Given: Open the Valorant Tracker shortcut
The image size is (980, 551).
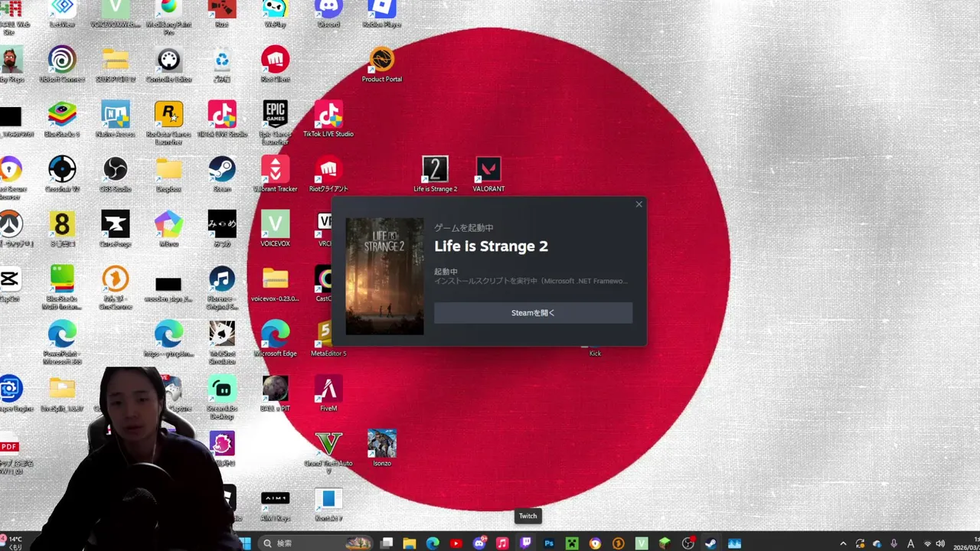Looking at the screenshot, I should (x=275, y=174).
